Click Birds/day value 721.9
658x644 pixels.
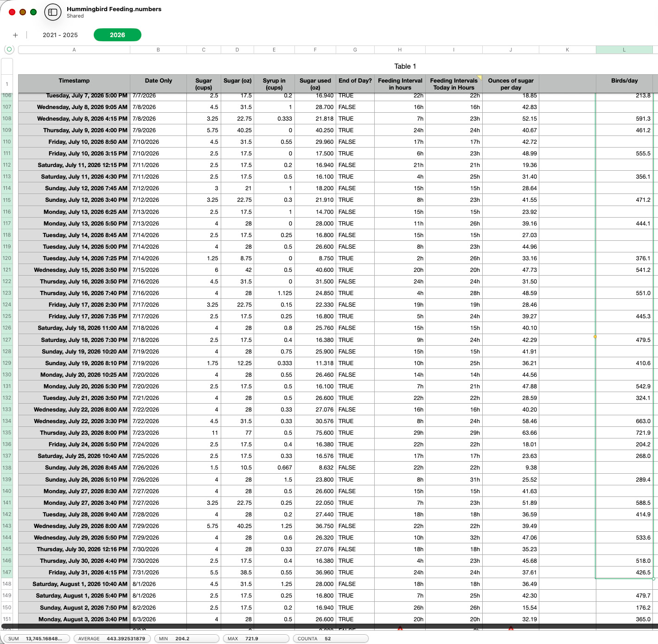[x=624, y=432]
